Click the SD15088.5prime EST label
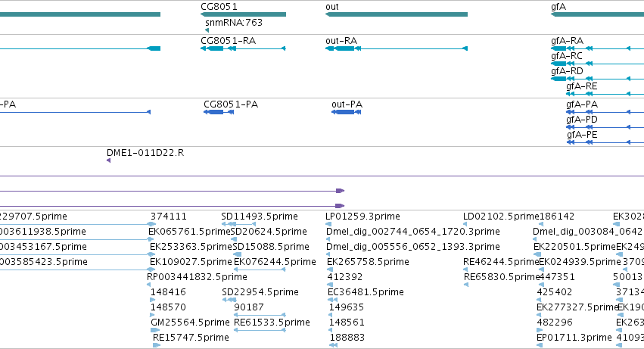 coord(271,247)
